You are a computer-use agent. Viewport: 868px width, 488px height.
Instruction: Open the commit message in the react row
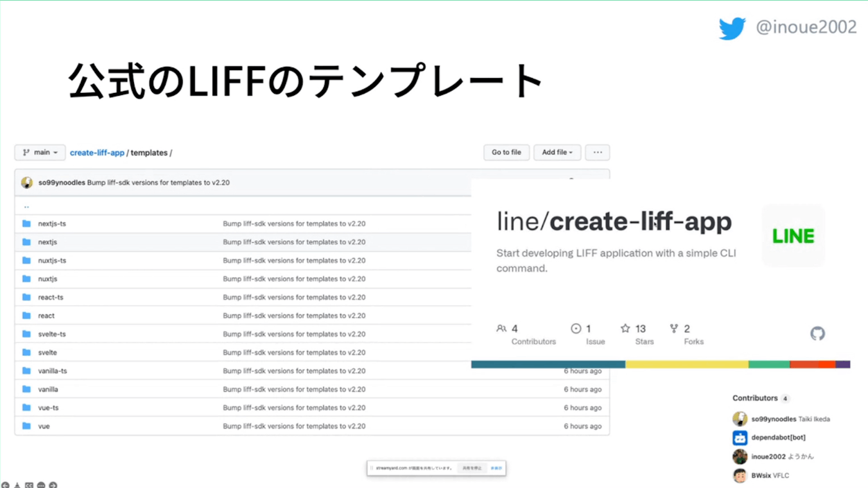[294, 316]
